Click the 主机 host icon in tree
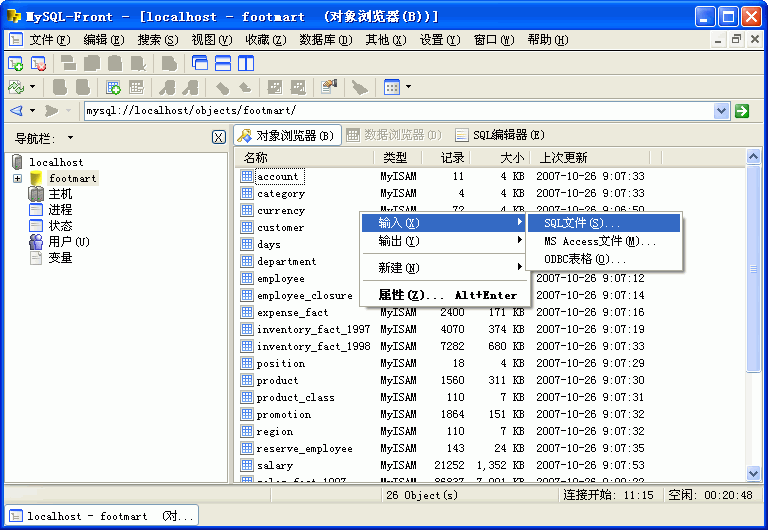The image size is (768, 530). coord(36,194)
